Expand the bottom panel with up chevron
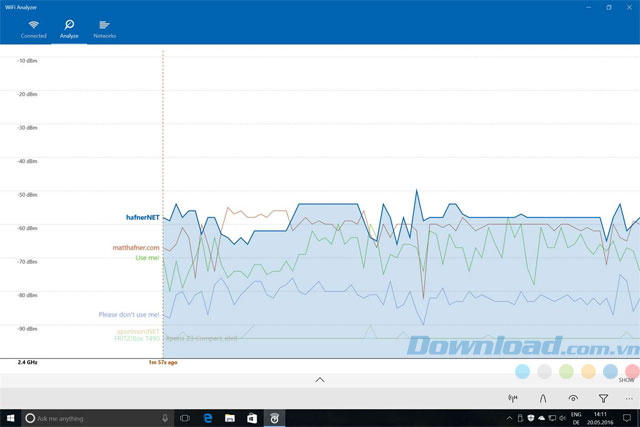 point(320,380)
